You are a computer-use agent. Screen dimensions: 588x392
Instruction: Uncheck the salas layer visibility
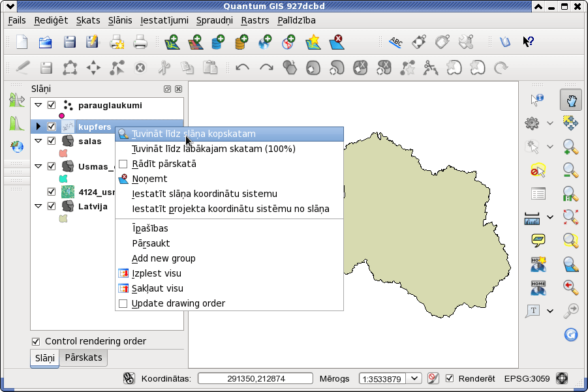click(x=52, y=141)
